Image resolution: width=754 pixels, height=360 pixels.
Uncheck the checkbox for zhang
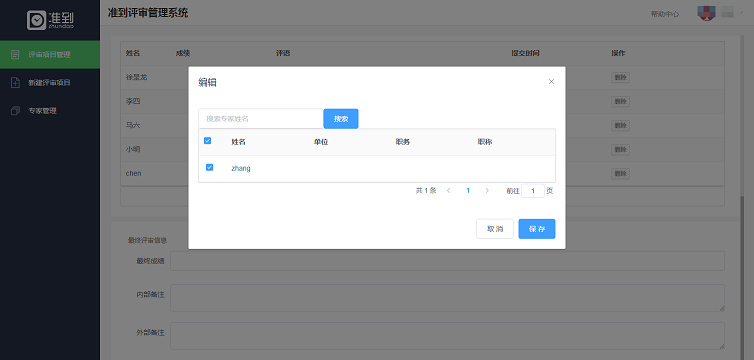tap(209, 167)
